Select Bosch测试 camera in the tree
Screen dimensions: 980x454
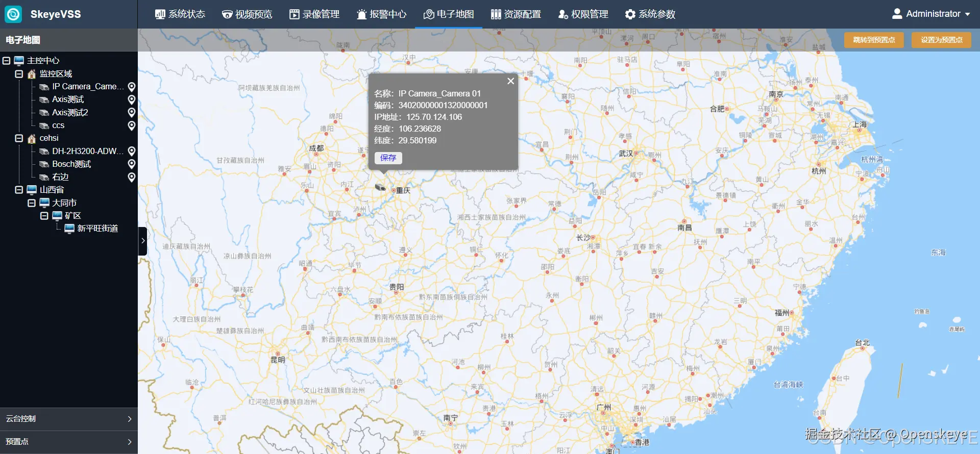[71, 164]
